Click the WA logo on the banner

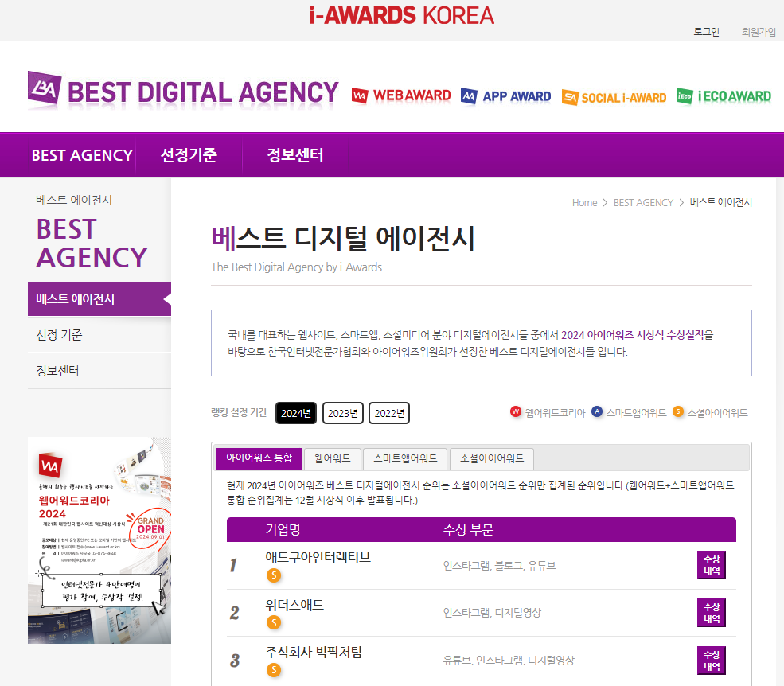50,466
